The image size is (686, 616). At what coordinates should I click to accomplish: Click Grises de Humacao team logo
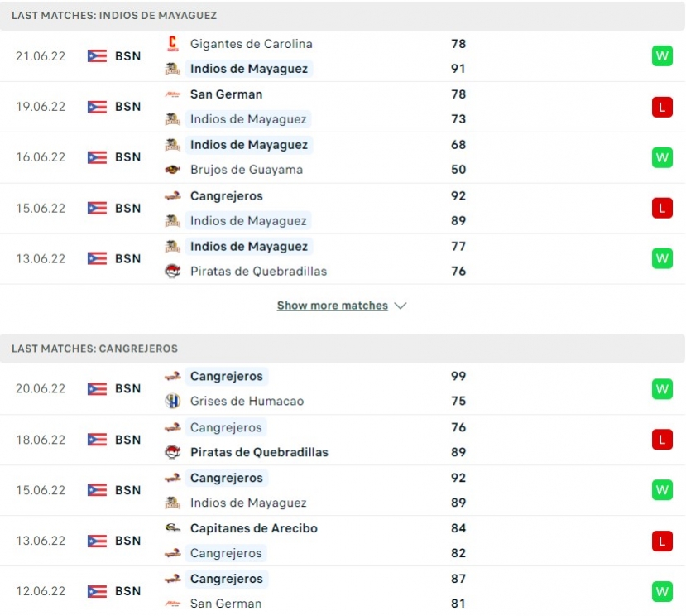click(172, 401)
